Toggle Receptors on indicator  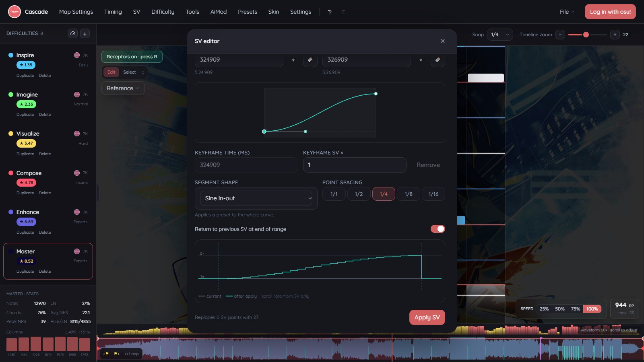click(132, 57)
